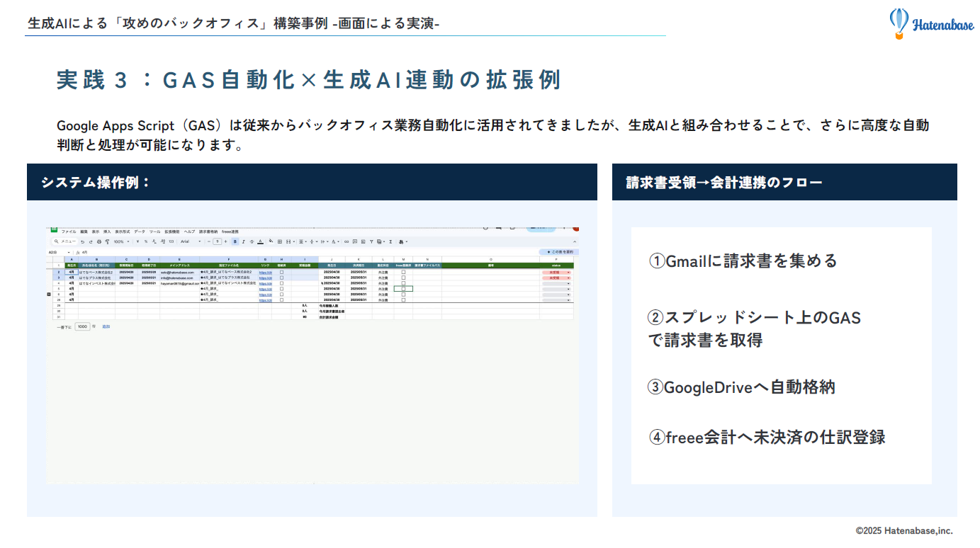Image resolution: width=980 pixels, height=548 pixels.
Task: Expand the hidden row group plus icon
Action: click(x=49, y=294)
